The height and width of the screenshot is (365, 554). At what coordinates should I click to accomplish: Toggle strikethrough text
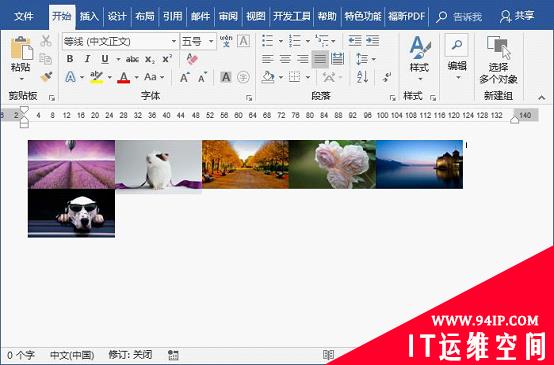pyautogui.click(x=132, y=59)
